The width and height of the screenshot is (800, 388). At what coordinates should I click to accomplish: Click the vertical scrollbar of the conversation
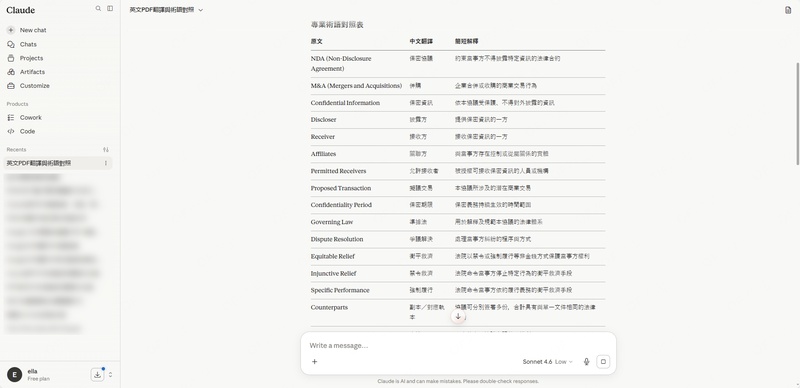click(x=797, y=113)
